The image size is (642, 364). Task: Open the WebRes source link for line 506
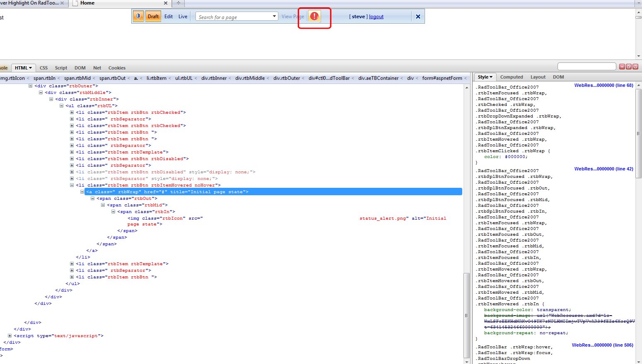click(603, 345)
